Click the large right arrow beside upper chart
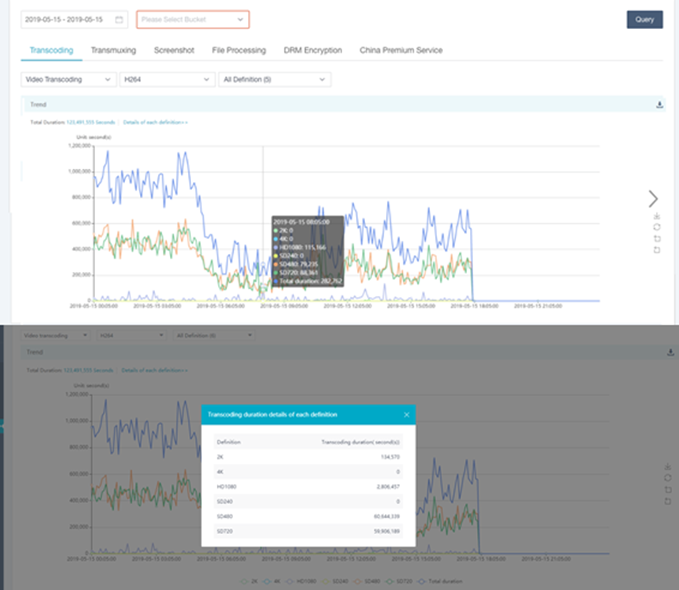 pyautogui.click(x=653, y=198)
